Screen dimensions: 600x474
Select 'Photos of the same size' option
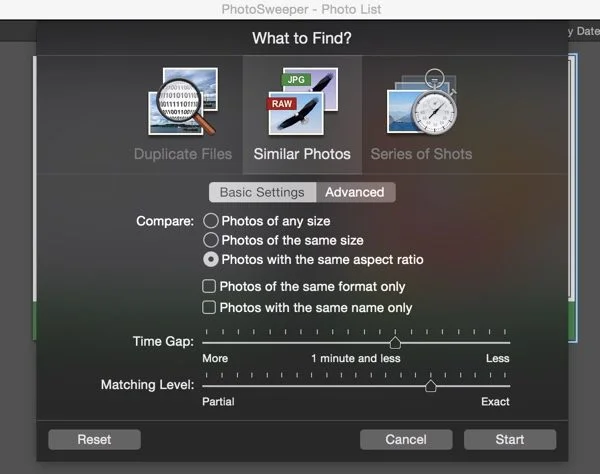coord(211,240)
